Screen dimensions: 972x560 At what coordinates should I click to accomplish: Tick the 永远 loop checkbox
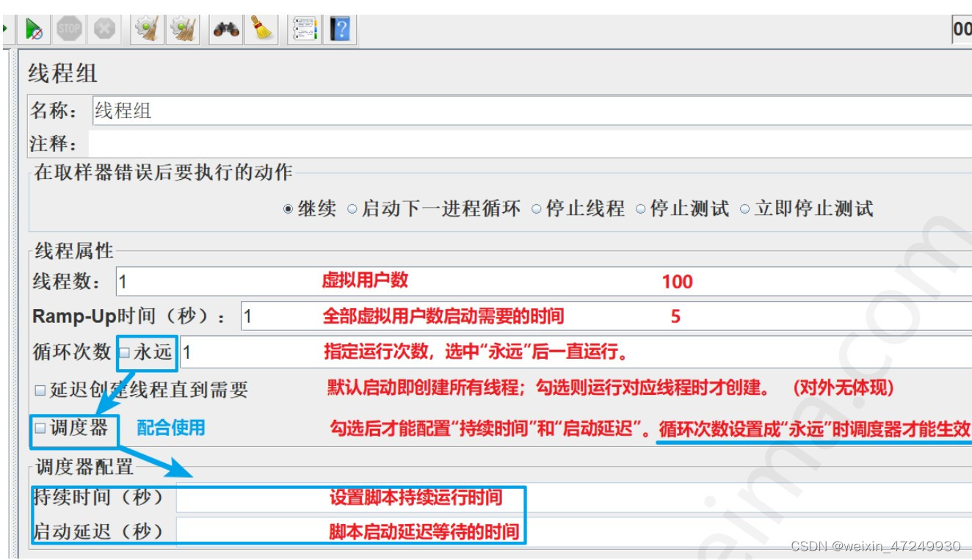(x=124, y=353)
